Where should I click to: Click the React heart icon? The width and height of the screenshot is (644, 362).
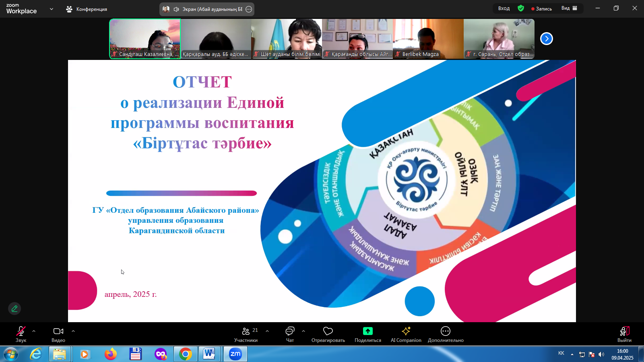pos(328,334)
